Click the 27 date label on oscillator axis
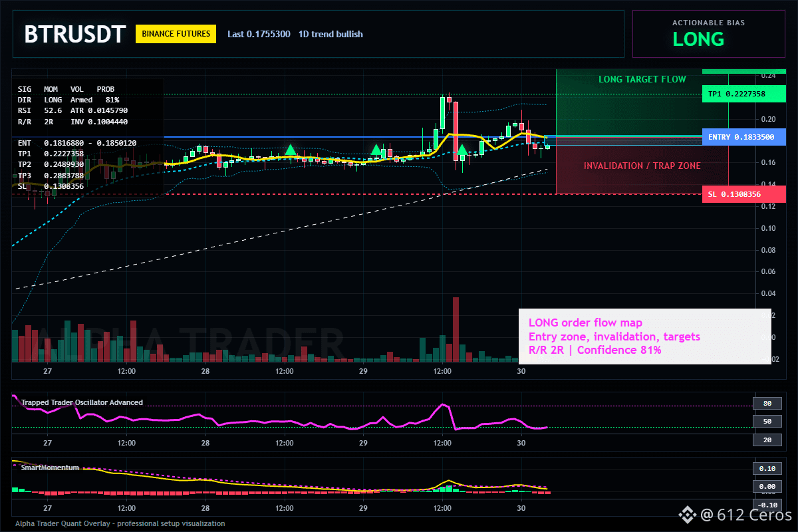 coord(47,442)
